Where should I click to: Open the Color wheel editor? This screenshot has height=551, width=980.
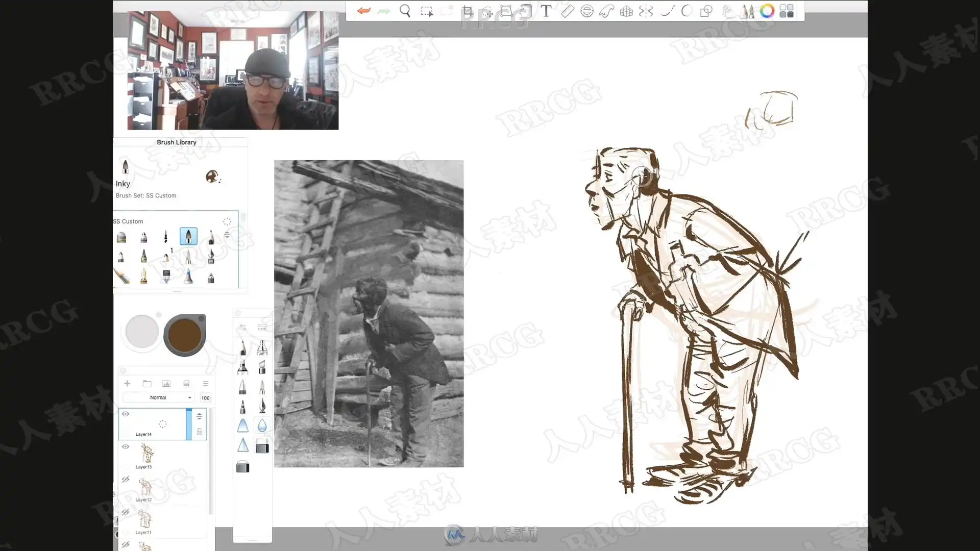[767, 11]
